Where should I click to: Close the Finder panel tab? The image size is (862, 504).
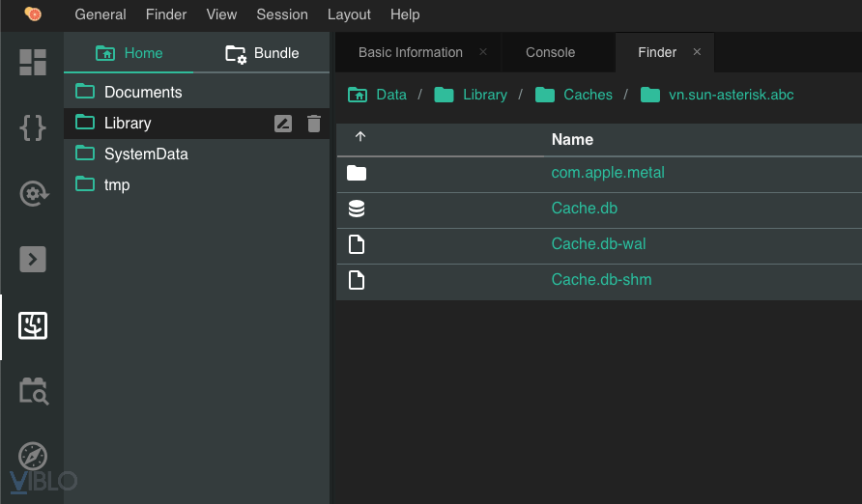click(x=697, y=51)
